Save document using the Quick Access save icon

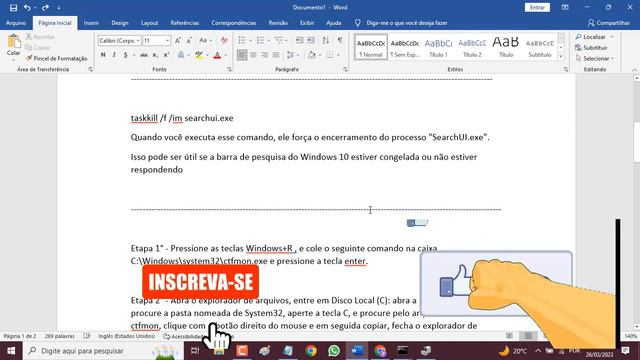tap(13, 7)
